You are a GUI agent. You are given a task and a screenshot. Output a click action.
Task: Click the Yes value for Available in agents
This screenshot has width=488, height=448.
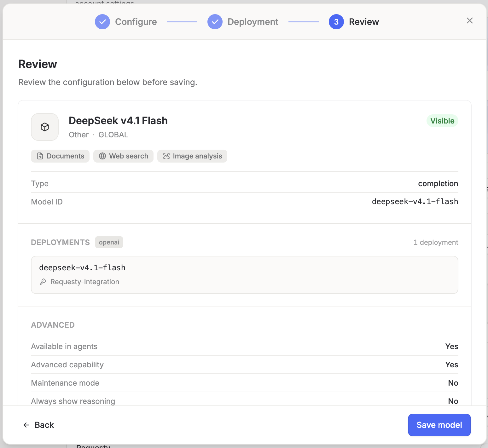coord(452,347)
